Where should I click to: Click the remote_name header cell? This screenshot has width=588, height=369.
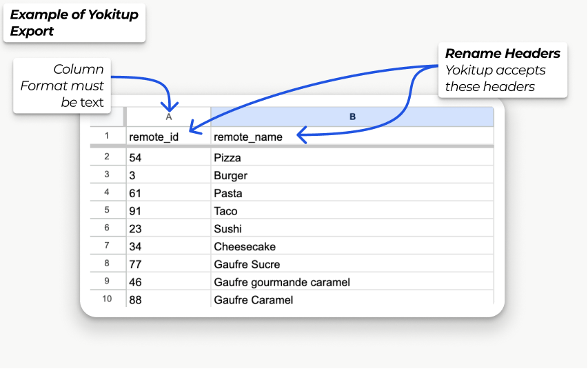click(x=352, y=137)
